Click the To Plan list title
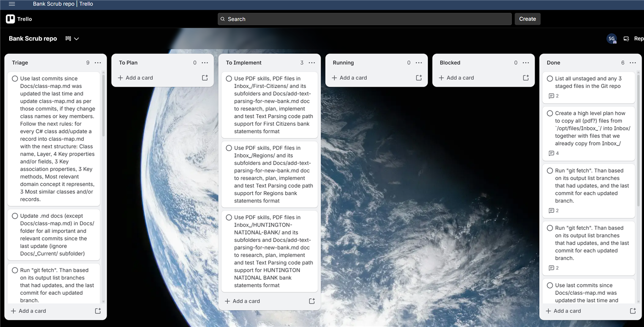This screenshot has height=327, width=644. tap(128, 63)
